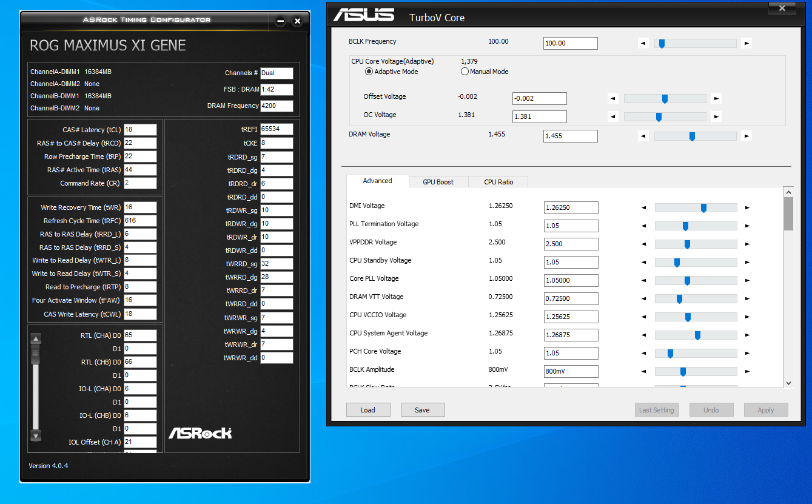The width and height of the screenshot is (812, 504).
Task: Click the RTL (CHA) D0 field
Action: point(140,335)
